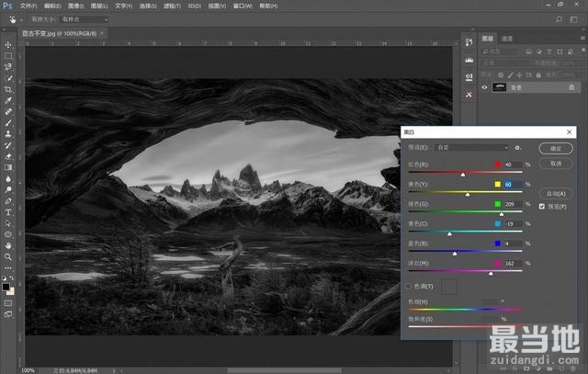Switch to the 通道 channels tab
588x374 pixels.
pos(507,39)
